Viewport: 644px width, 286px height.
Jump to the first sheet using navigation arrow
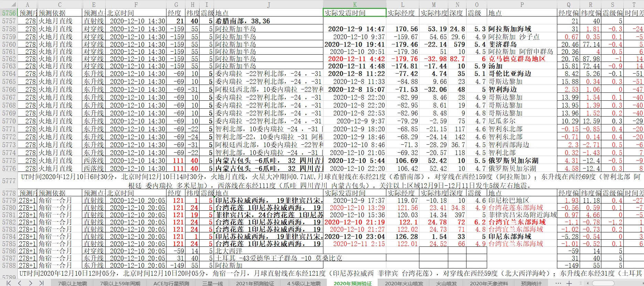pyautogui.click(x=9, y=283)
